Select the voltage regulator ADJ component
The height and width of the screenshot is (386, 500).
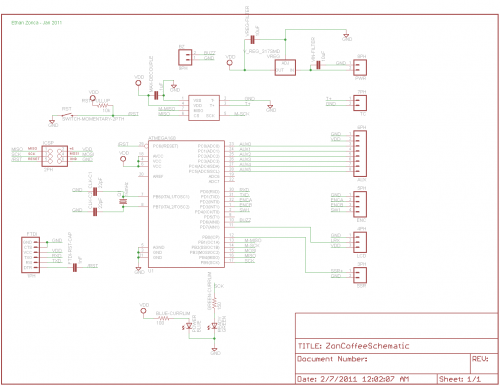285,67
